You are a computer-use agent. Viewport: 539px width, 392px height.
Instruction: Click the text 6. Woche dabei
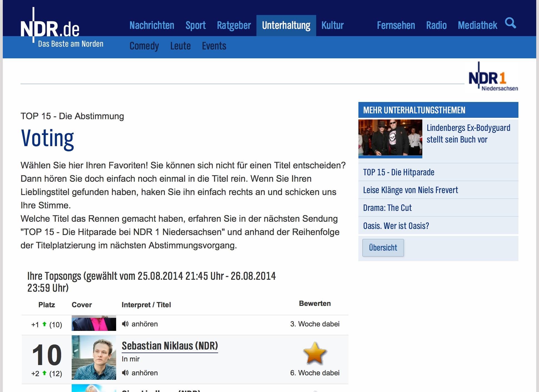pyautogui.click(x=315, y=373)
